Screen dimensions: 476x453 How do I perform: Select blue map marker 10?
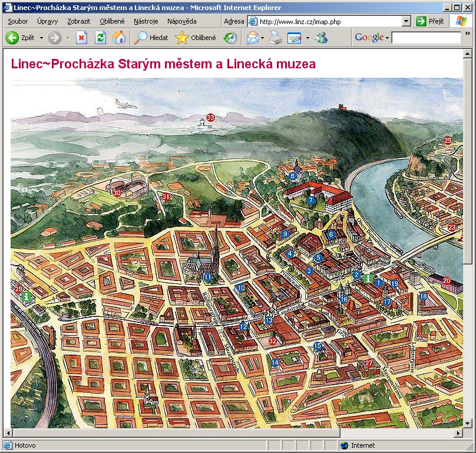pos(241,288)
